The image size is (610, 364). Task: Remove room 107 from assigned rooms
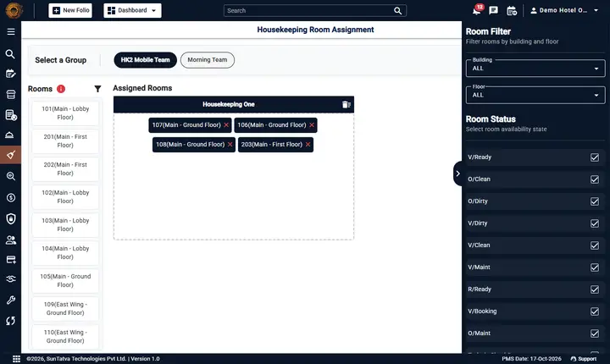(226, 125)
